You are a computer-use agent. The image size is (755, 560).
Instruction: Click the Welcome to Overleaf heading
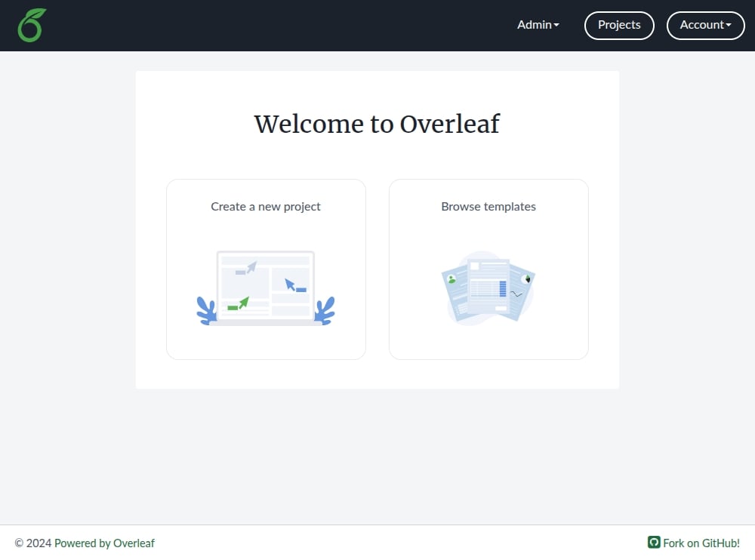point(377,124)
